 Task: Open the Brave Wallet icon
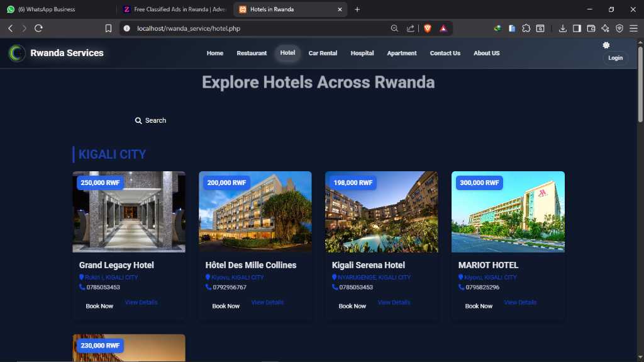[x=591, y=28]
